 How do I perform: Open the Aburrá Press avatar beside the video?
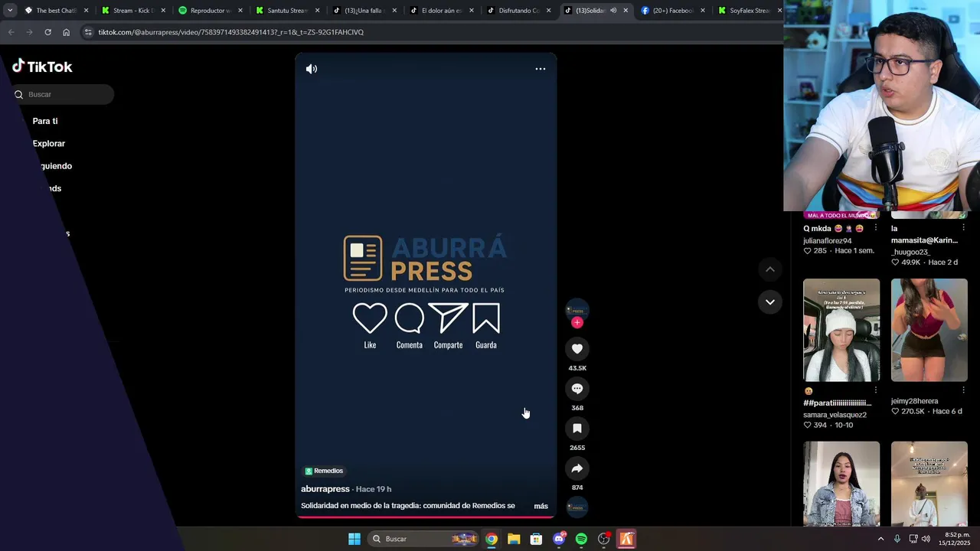577,310
